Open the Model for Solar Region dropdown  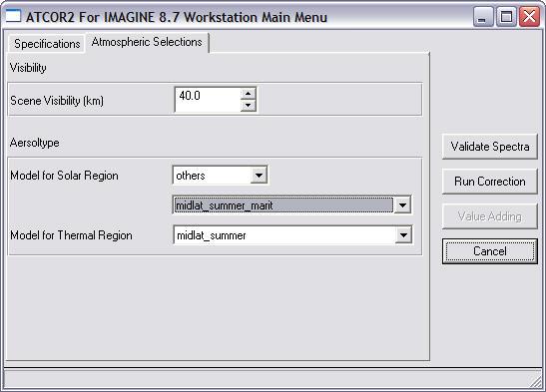pyautogui.click(x=259, y=176)
